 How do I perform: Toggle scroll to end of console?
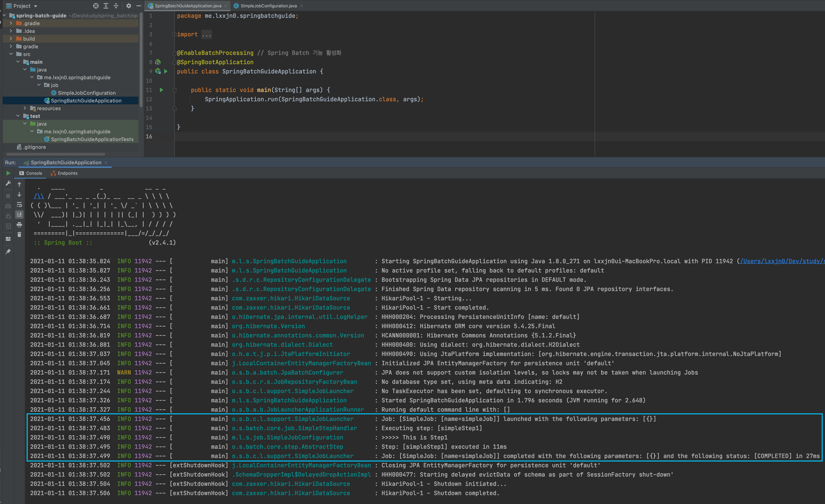pos(19,214)
